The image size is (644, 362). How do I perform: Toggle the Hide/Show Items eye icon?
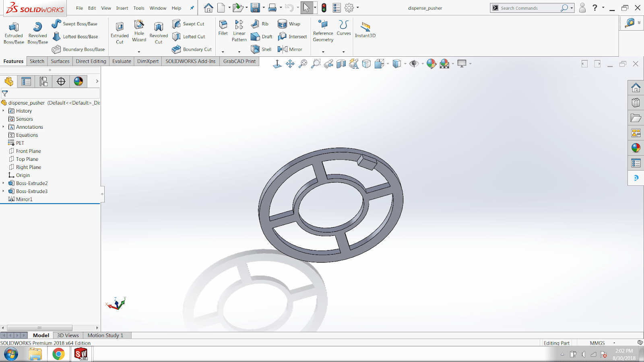(x=414, y=64)
